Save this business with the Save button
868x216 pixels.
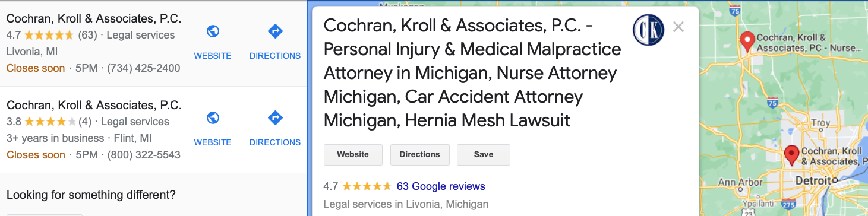click(484, 154)
